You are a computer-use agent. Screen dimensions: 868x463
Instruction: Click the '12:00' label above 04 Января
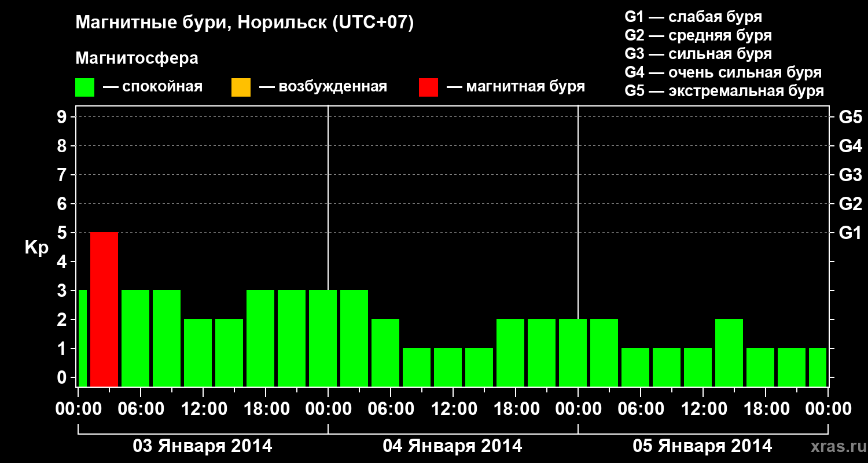pos(453,409)
